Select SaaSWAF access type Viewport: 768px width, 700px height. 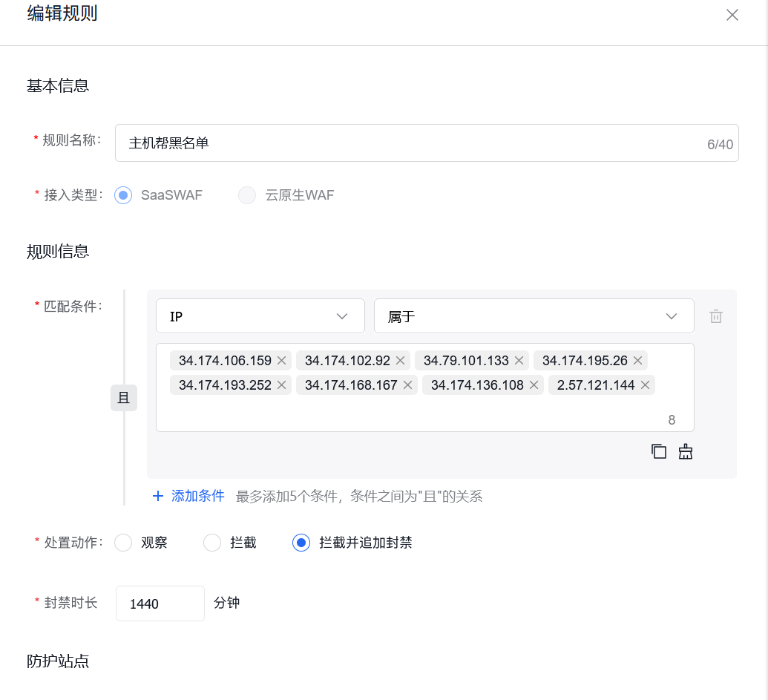coord(123,195)
